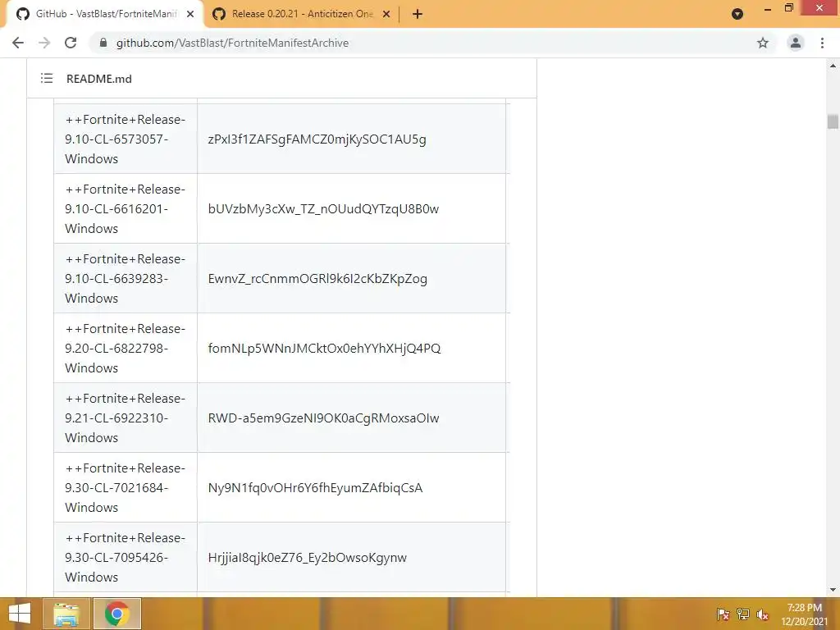Screen dimensions: 840x630
Task: Select manifest ID fomNLp5WNnJMCktOx0ehYYhXHjQ4PQ
Action: point(325,348)
